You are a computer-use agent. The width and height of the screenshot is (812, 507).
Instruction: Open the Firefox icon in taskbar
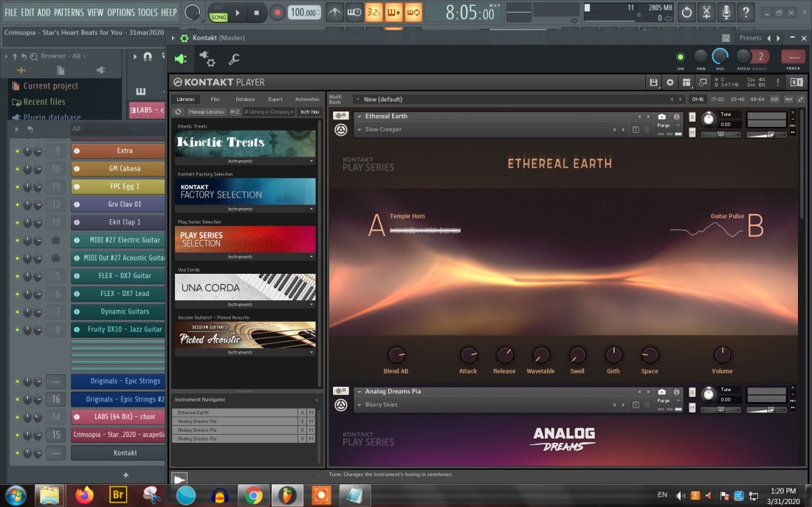tap(85, 494)
